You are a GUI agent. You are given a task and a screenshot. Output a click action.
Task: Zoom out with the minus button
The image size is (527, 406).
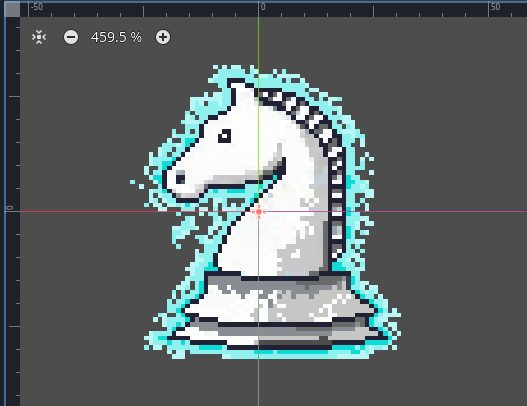(x=71, y=37)
